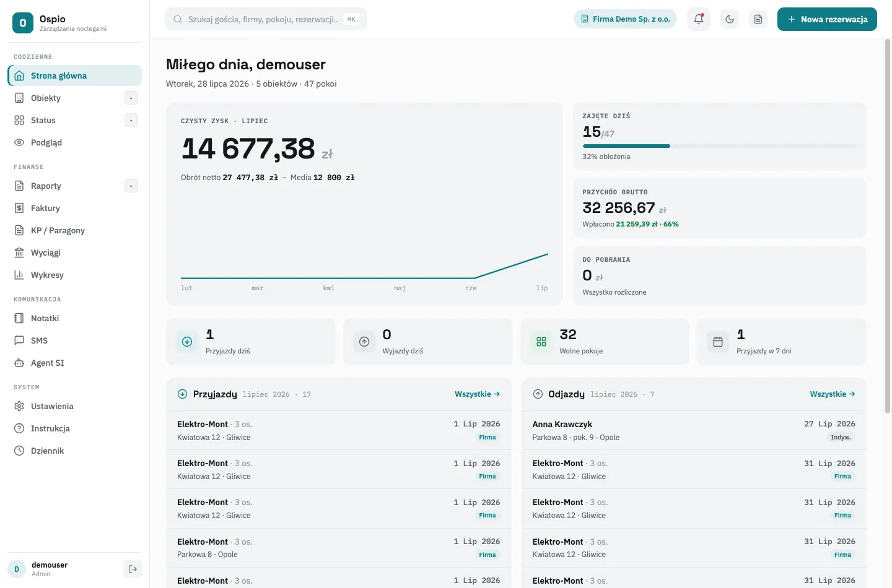Image resolution: width=892 pixels, height=588 pixels.
Task: Click the guest and company search field
Action: tap(266, 19)
